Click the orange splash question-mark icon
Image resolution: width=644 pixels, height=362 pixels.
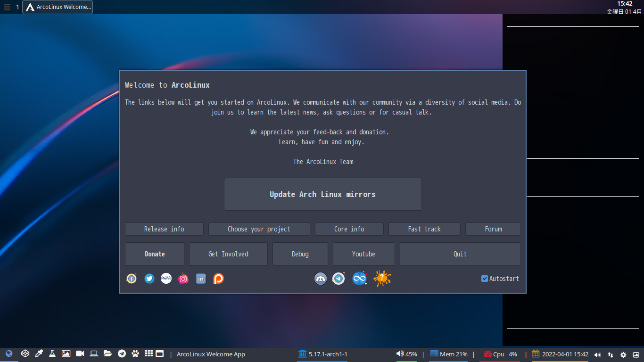tap(382, 279)
